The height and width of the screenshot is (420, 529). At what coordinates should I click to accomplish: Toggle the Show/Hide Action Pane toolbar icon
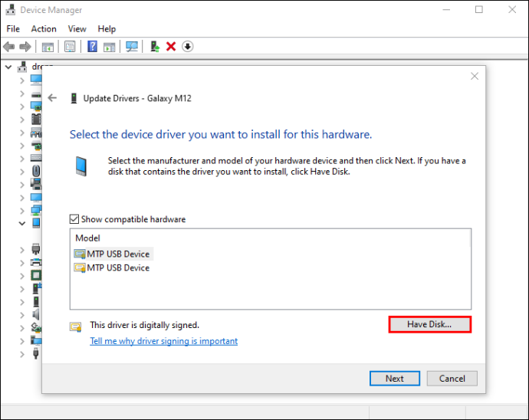coord(110,47)
